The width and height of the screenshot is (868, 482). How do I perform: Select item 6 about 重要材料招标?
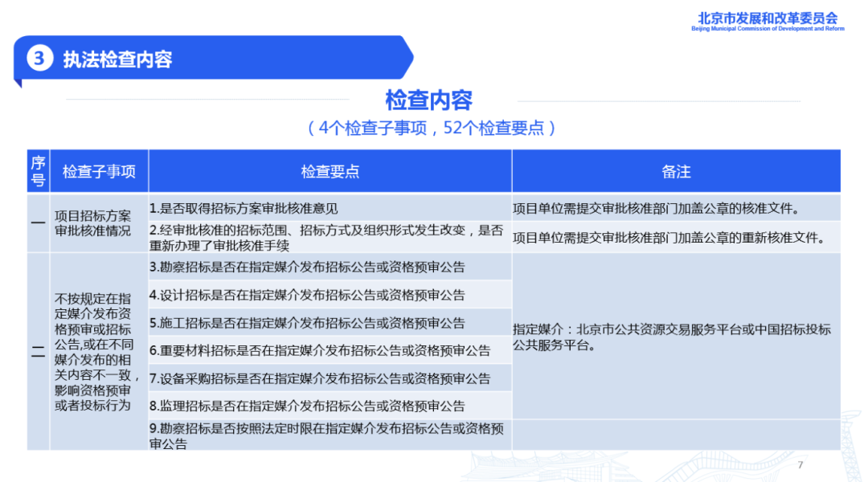(320, 350)
